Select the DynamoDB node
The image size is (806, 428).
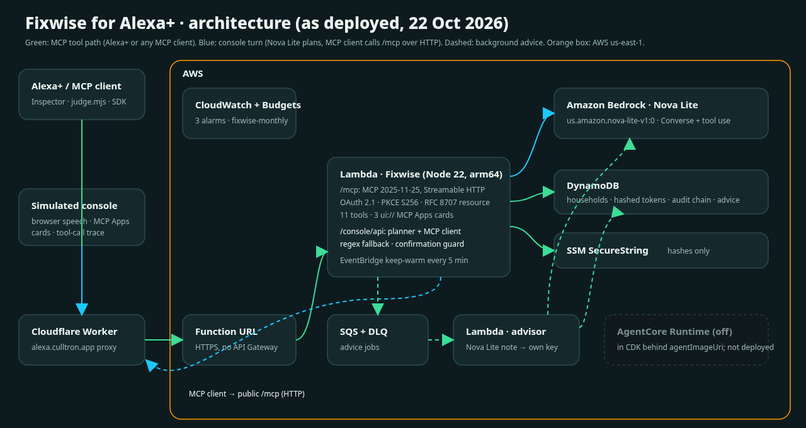661,192
